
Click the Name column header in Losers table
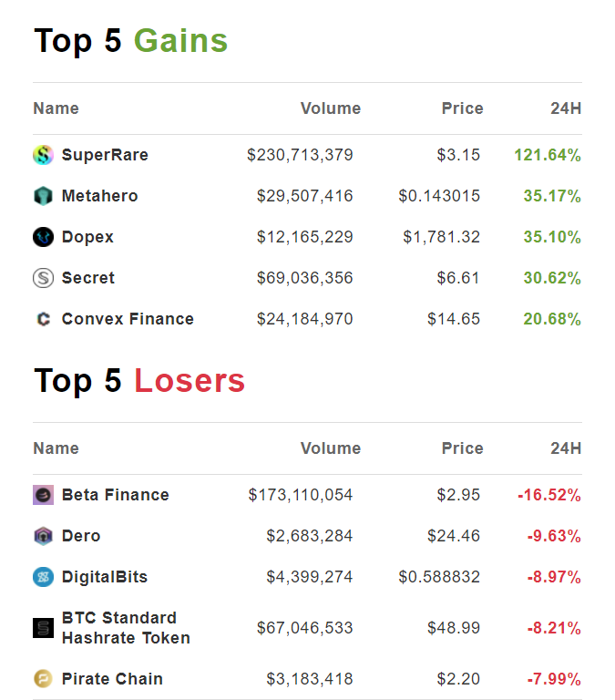(x=56, y=448)
